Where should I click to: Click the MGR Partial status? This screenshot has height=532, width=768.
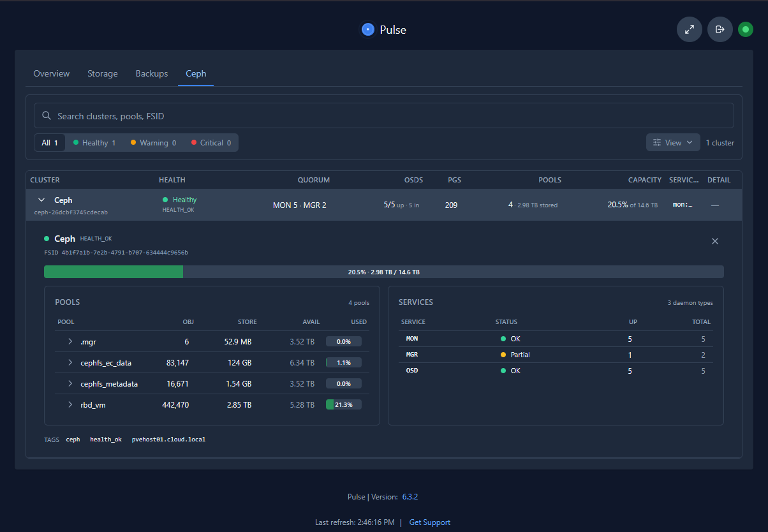pyautogui.click(x=515, y=355)
